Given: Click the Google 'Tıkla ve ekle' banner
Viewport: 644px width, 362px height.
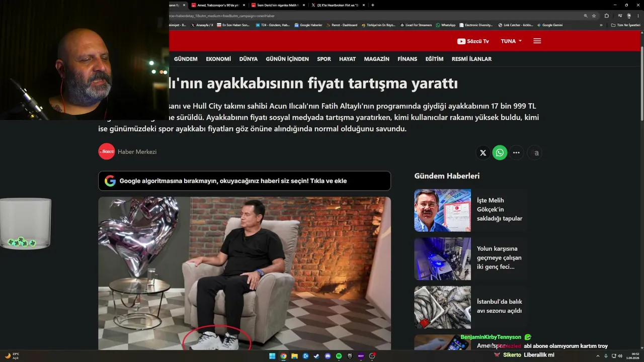Looking at the screenshot, I should click(245, 181).
